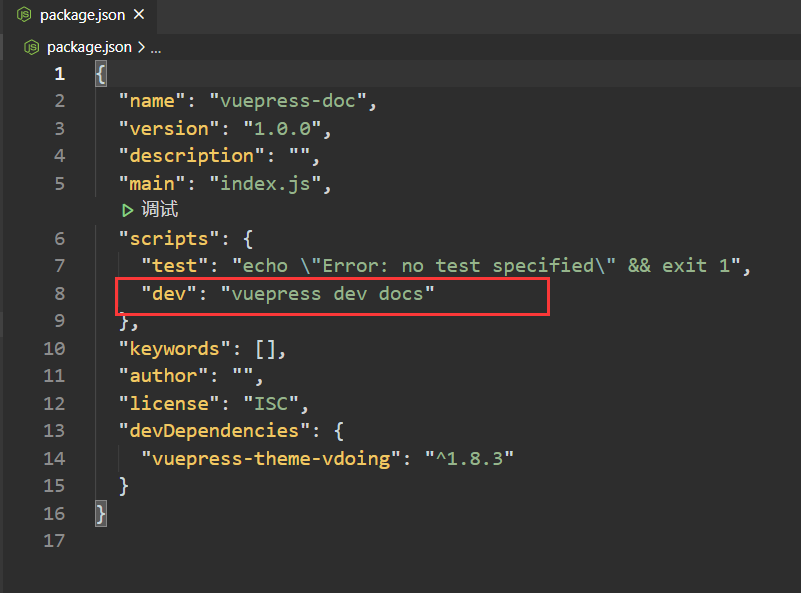Click the "vuepress-theme-vdoing" dependency name

(271, 458)
